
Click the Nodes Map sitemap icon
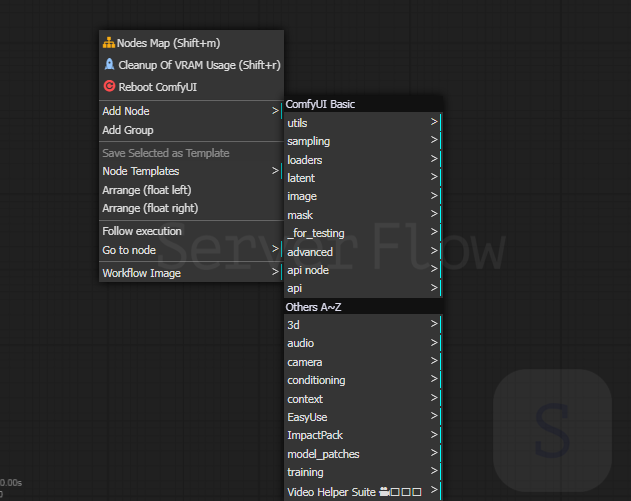pyautogui.click(x=109, y=43)
